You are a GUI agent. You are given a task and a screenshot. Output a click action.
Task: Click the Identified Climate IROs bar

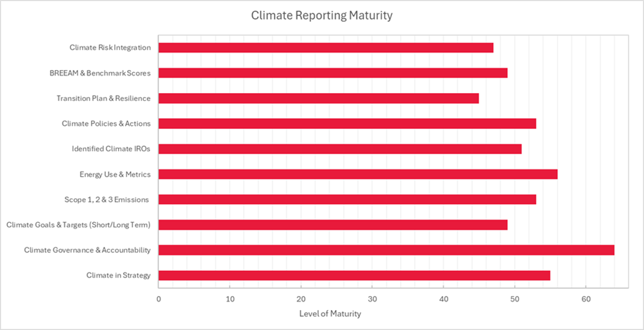point(340,149)
